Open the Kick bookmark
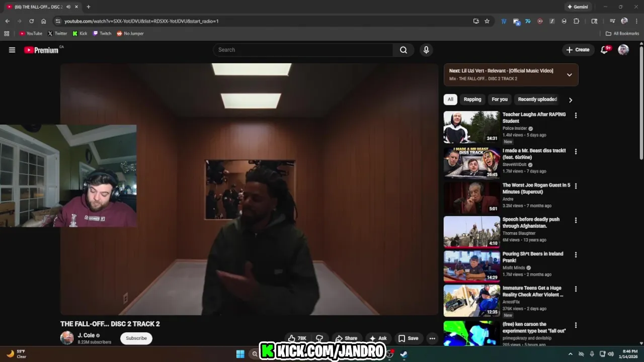Image resolution: width=644 pixels, height=362 pixels. pyautogui.click(x=80, y=34)
